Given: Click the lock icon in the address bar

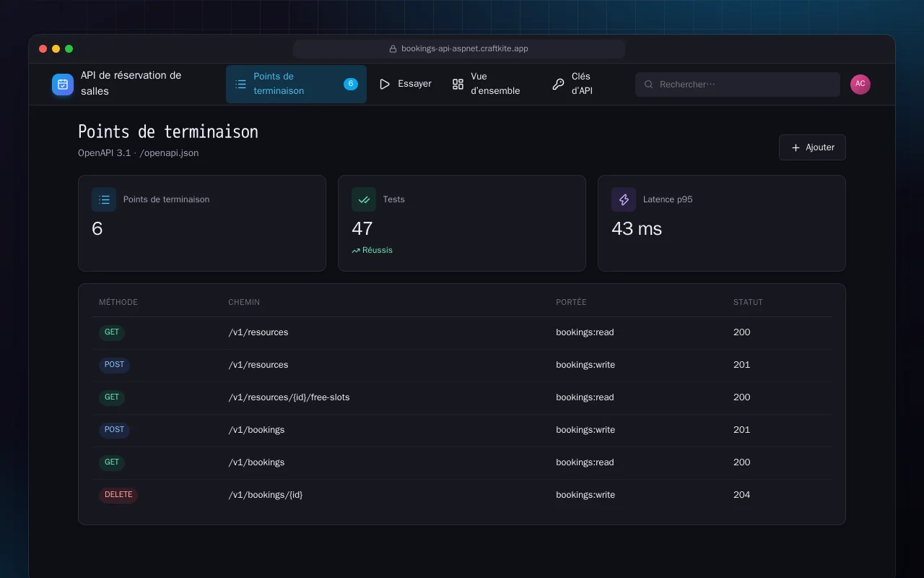Looking at the screenshot, I should (393, 49).
